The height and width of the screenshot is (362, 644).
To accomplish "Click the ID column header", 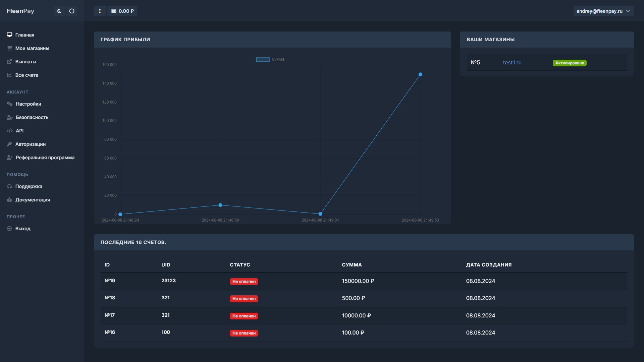I will pyautogui.click(x=107, y=265).
